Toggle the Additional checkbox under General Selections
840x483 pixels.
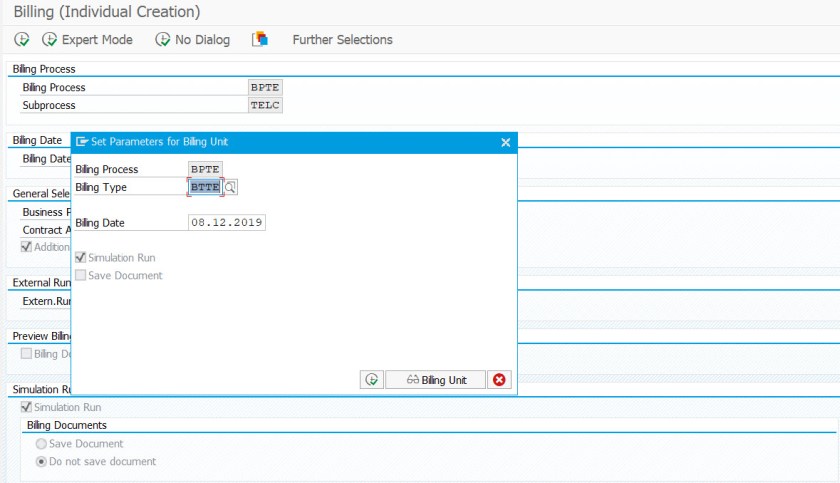(26, 247)
